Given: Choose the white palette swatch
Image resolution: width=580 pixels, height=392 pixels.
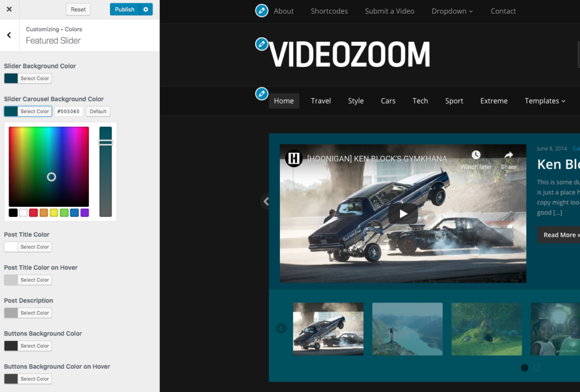Looking at the screenshot, I should point(23,212).
